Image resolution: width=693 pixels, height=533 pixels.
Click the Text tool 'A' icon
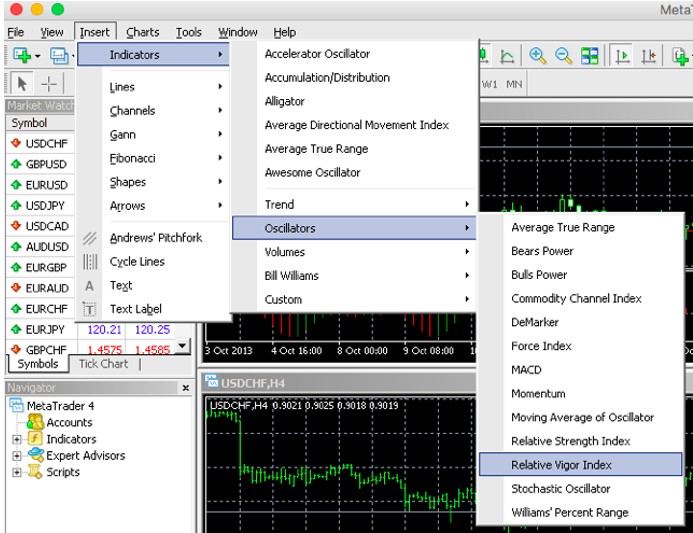pos(89,286)
